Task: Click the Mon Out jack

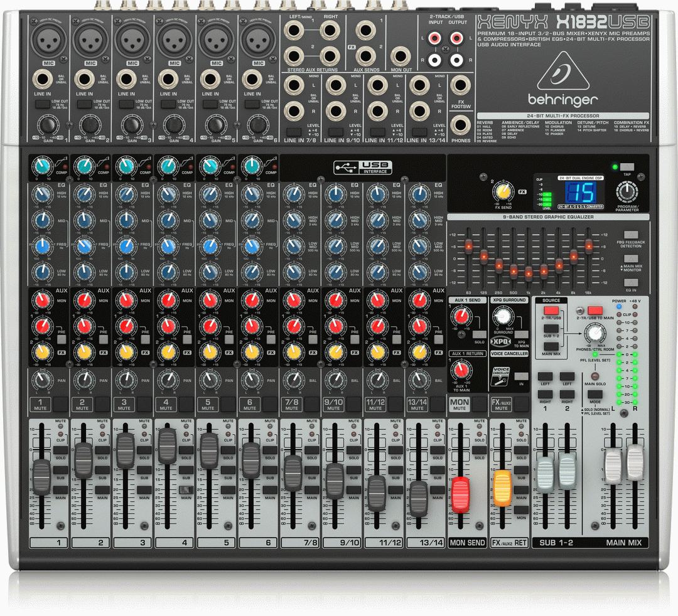Action: (x=401, y=56)
